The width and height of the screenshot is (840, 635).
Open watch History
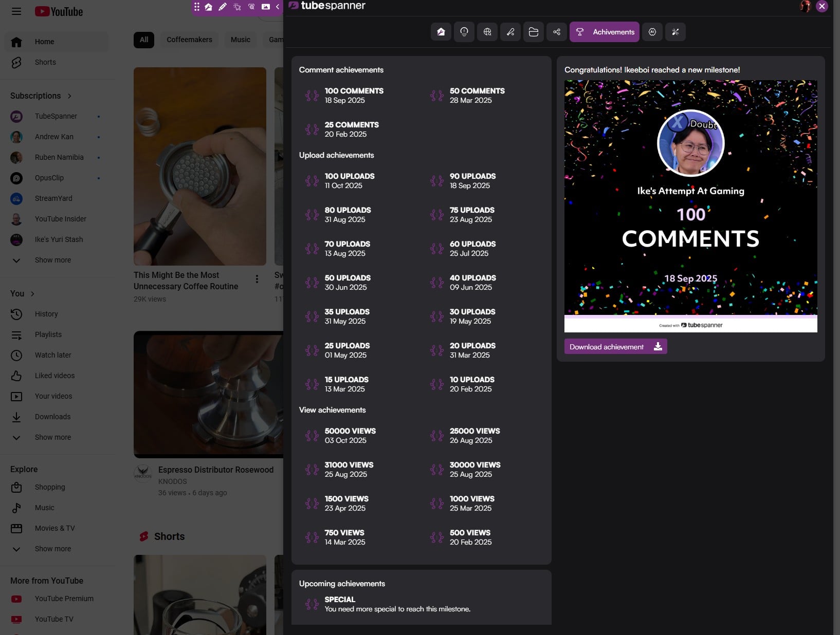point(57,314)
